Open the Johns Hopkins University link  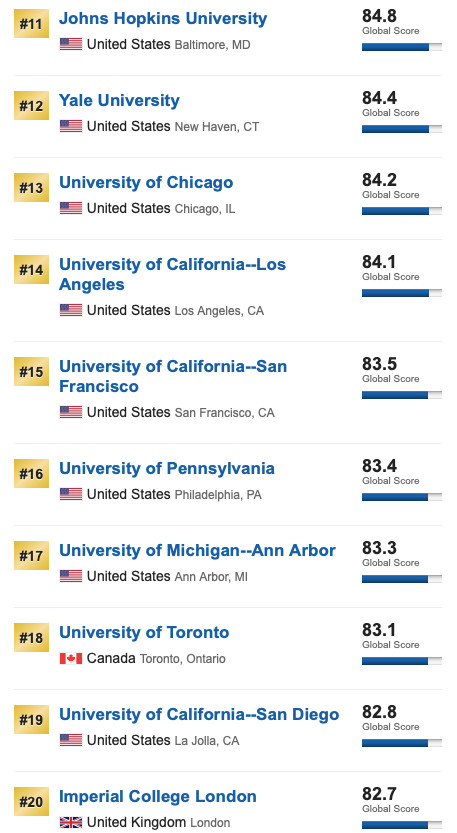(163, 19)
